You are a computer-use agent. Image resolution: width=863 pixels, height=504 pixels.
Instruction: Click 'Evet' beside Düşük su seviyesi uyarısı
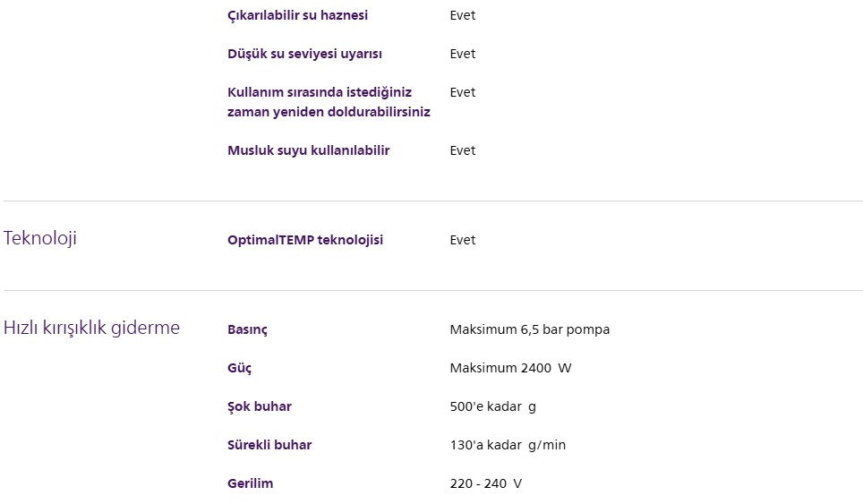point(462,54)
